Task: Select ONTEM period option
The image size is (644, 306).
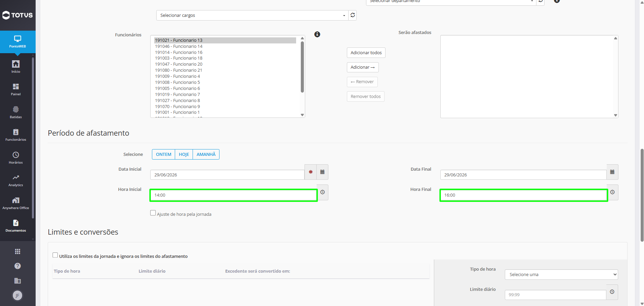Action: 164,154
